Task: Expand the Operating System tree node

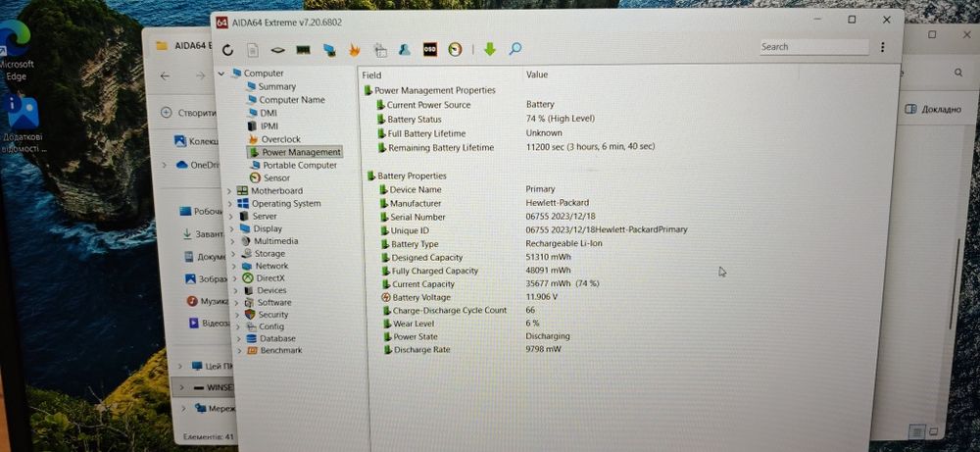Action: pos(230,204)
